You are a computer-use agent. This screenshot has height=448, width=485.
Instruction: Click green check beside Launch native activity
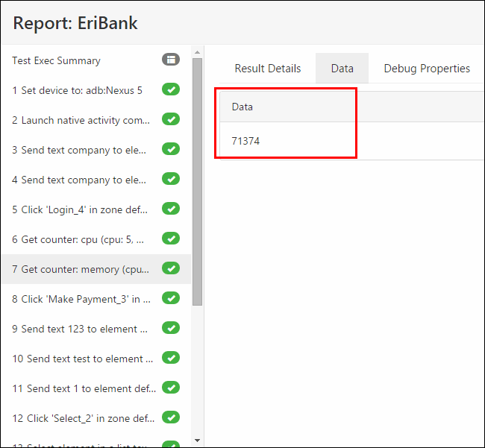pos(171,119)
